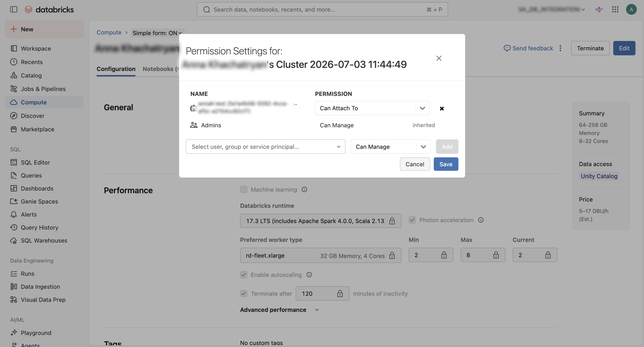
Task: Switch to the Configuration tab
Action: click(116, 69)
